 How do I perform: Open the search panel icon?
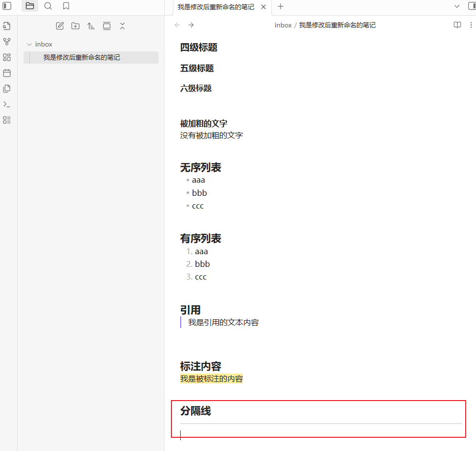click(48, 6)
